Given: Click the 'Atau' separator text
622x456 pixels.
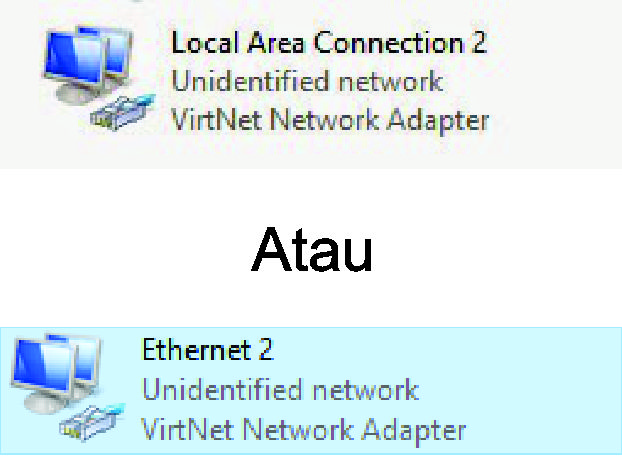Looking at the screenshot, I should point(312,249).
